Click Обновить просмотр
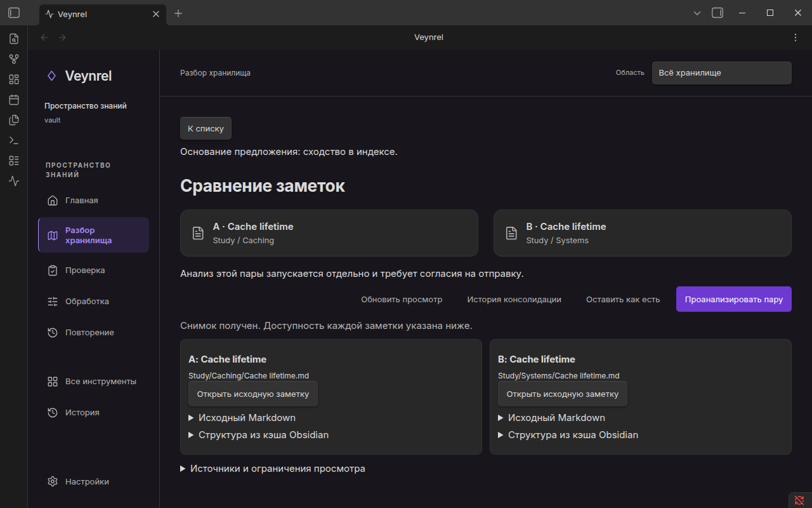 click(x=402, y=300)
